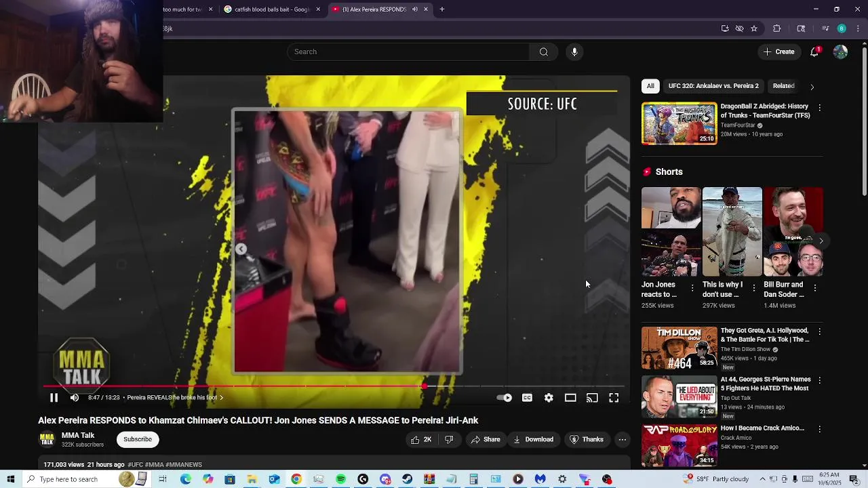Image resolution: width=868 pixels, height=488 pixels.
Task: Mute the Alex Pereira tab audio icon
Action: pos(414,9)
